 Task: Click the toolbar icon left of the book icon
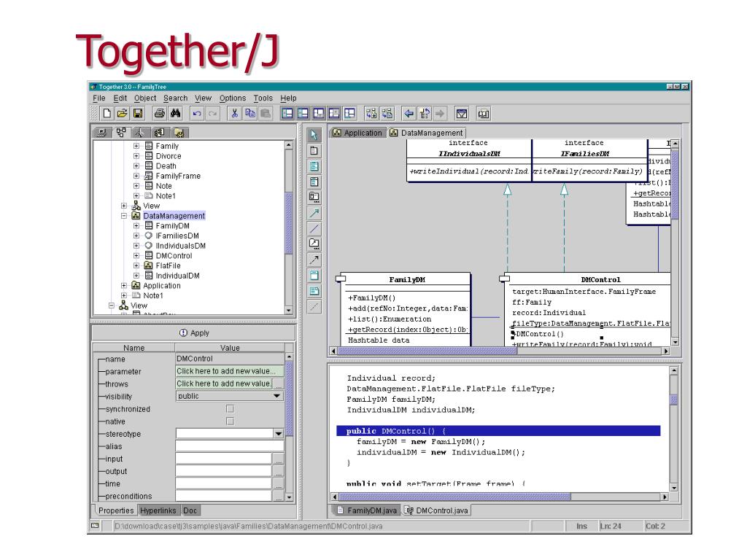click(x=462, y=113)
